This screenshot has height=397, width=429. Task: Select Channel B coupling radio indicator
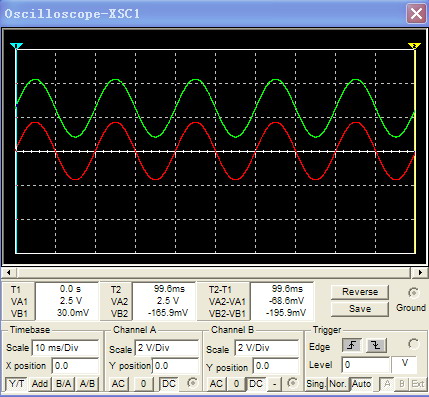point(292,383)
